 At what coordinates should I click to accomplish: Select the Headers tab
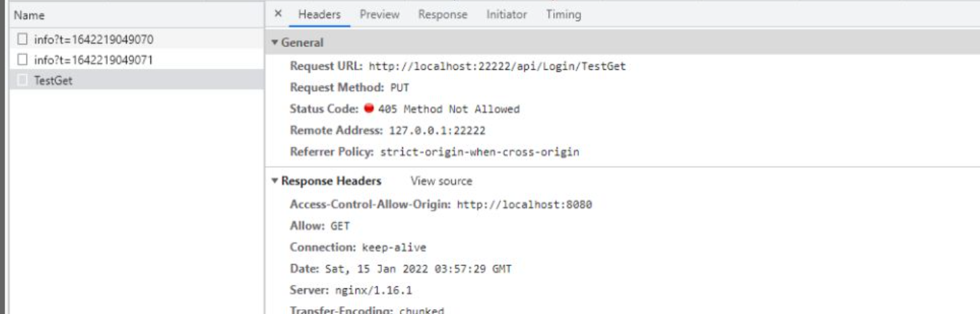tap(320, 14)
